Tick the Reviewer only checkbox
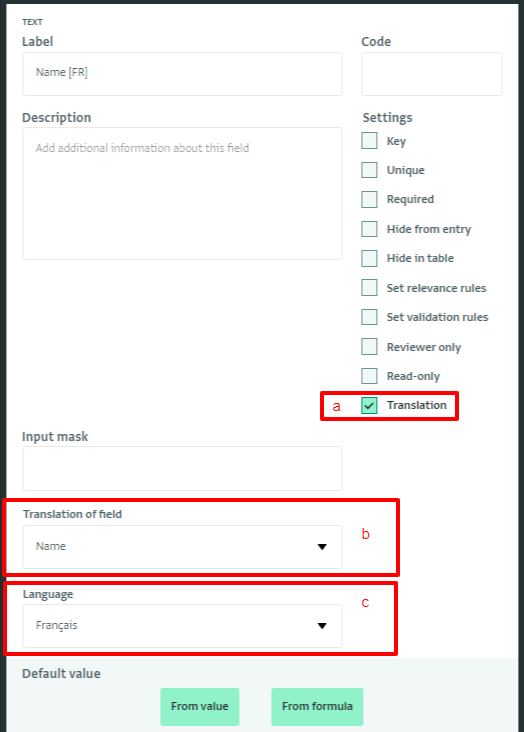This screenshot has height=732, width=524. click(x=369, y=346)
